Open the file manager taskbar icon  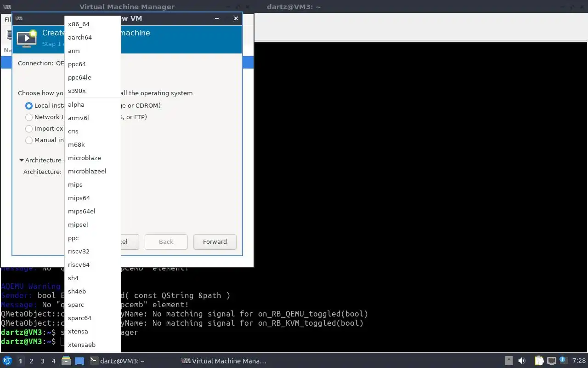click(66, 361)
